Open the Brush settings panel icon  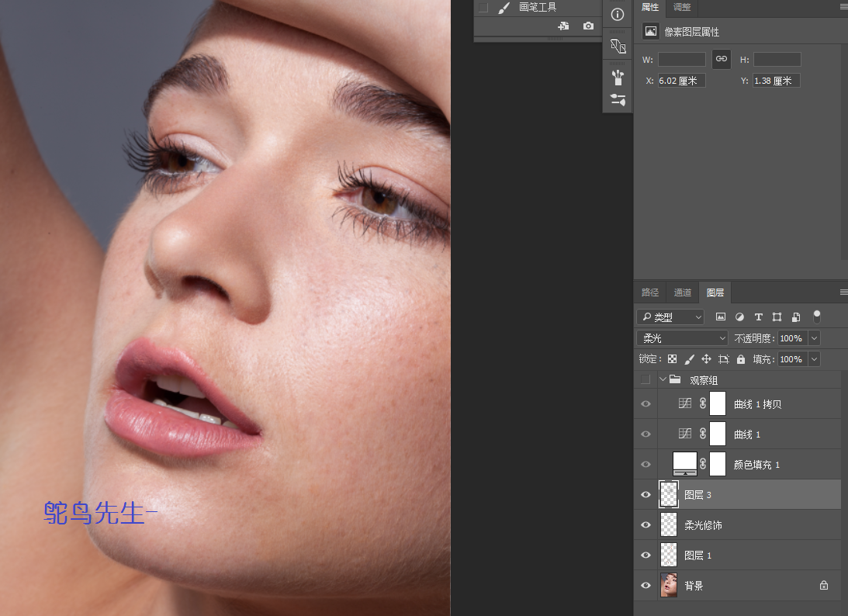[618, 99]
